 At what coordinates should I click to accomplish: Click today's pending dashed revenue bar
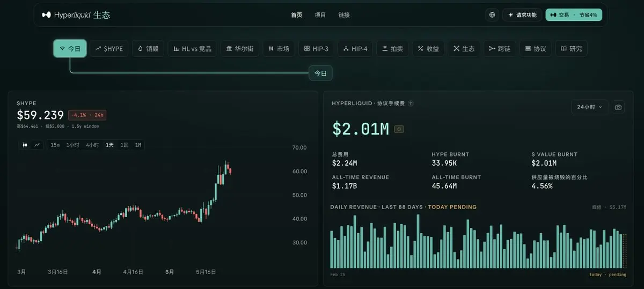(x=625, y=251)
